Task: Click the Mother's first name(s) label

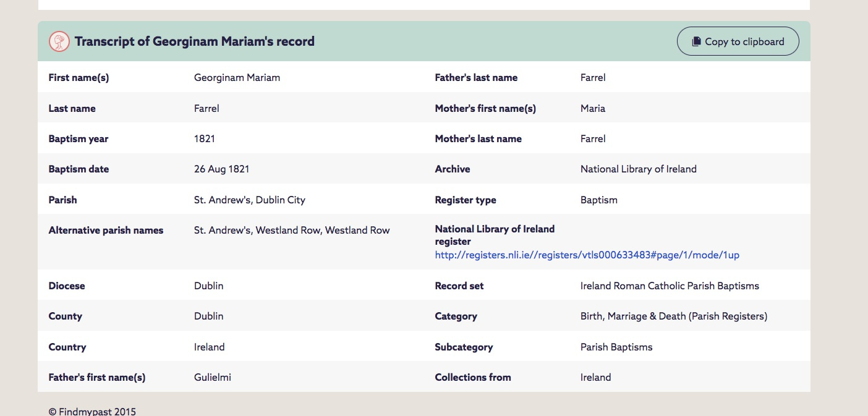Action: pyautogui.click(x=485, y=108)
